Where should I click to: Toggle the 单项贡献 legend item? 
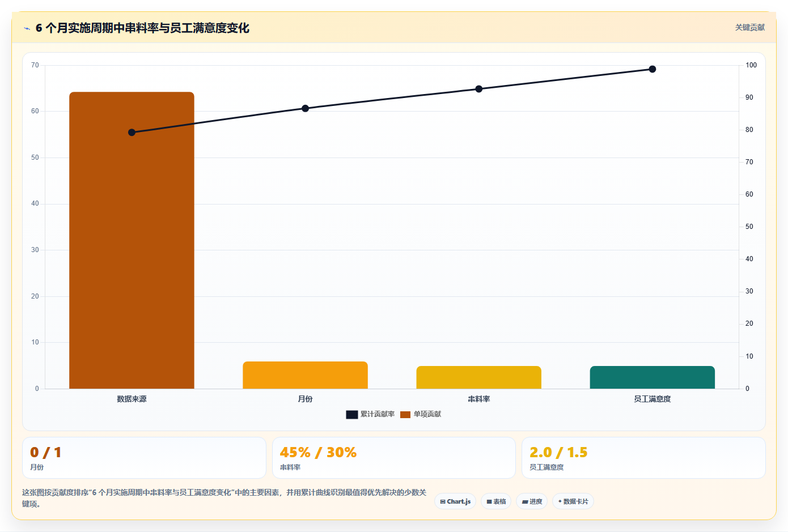pos(421,414)
